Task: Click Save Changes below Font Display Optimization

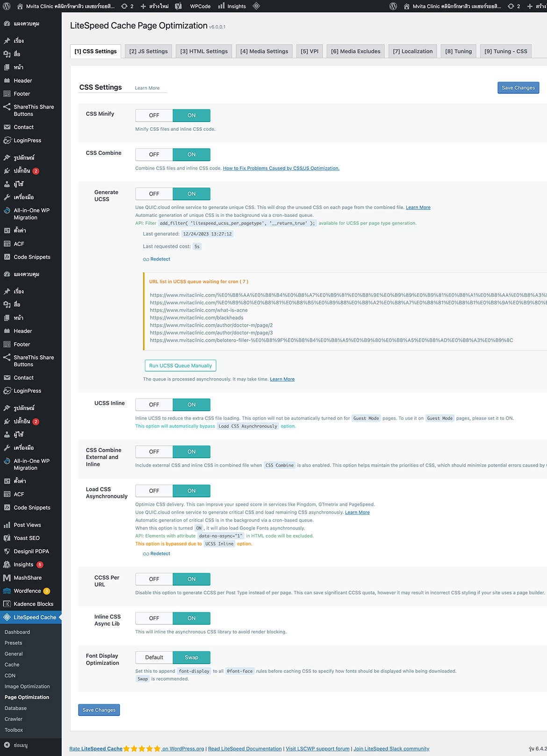Action: (x=99, y=710)
